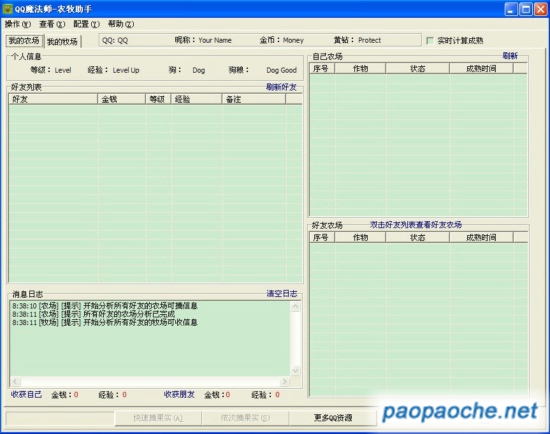Click the 清空日志 link
This screenshot has width=550, height=434.
pyautogui.click(x=282, y=294)
